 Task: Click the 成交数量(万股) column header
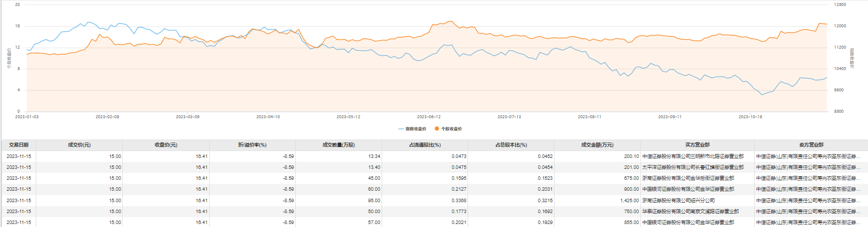[338, 145]
